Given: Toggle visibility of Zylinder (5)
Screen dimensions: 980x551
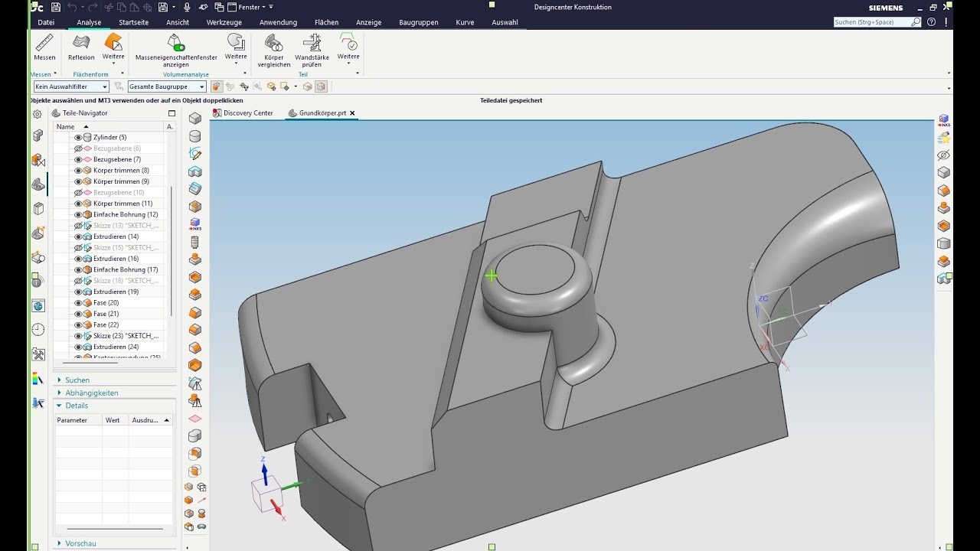Looking at the screenshot, I should (x=78, y=137).
